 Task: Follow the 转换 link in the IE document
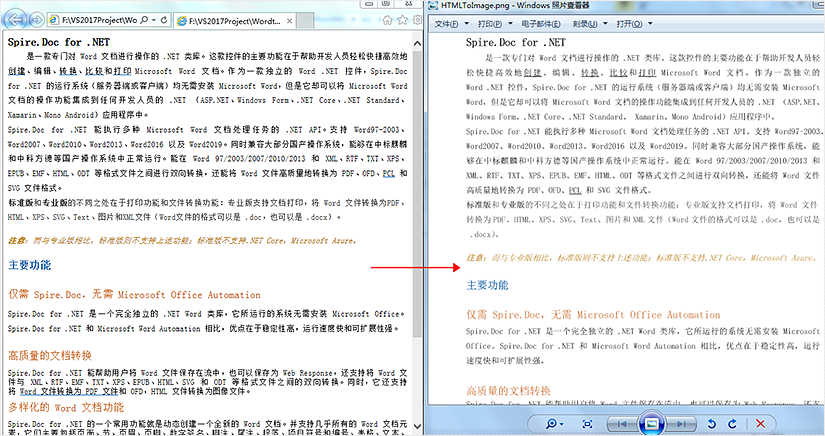68,71
